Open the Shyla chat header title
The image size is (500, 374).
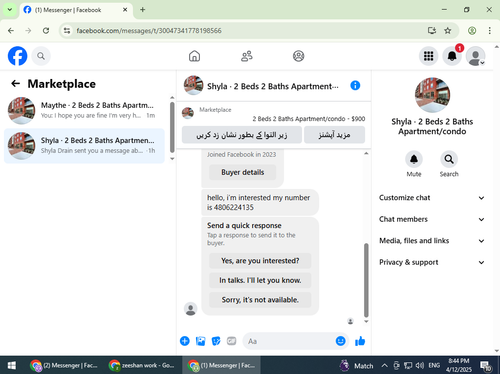(x=273, y=86)
